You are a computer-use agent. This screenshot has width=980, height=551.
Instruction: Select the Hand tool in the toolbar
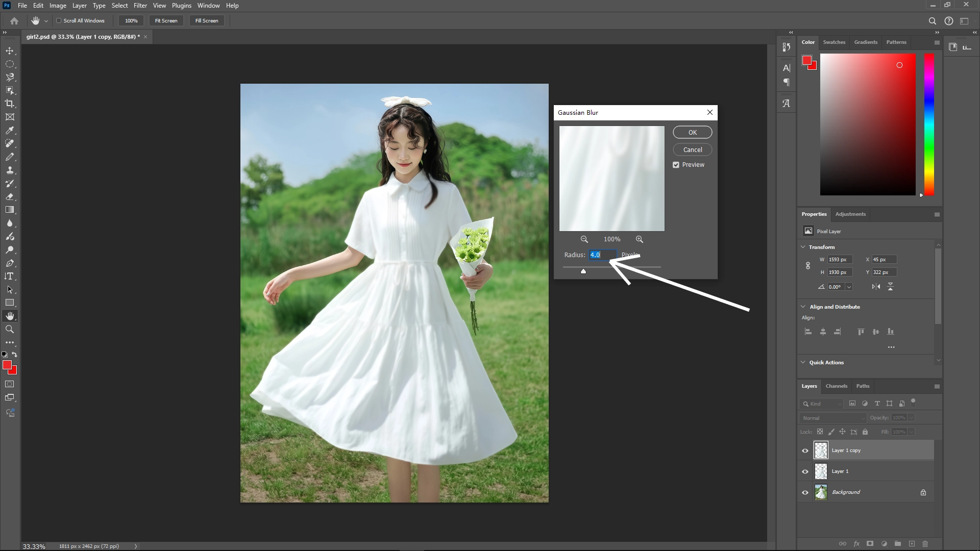pyautogui.click(x=10, y=315)
